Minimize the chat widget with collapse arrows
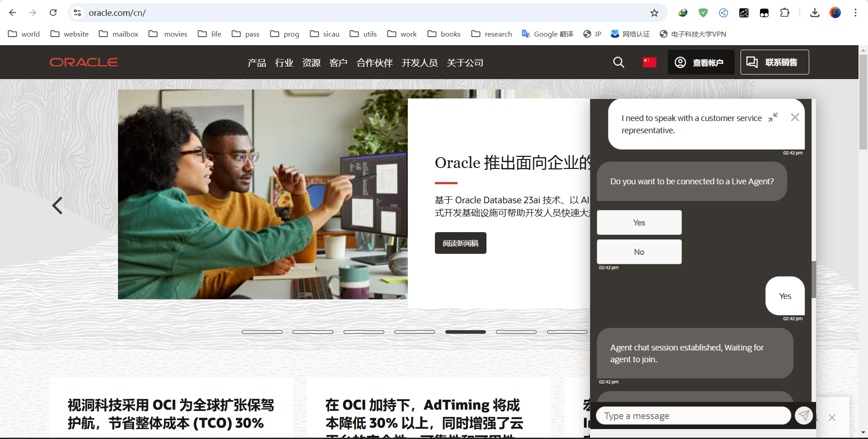 click(x=773, y=117)
